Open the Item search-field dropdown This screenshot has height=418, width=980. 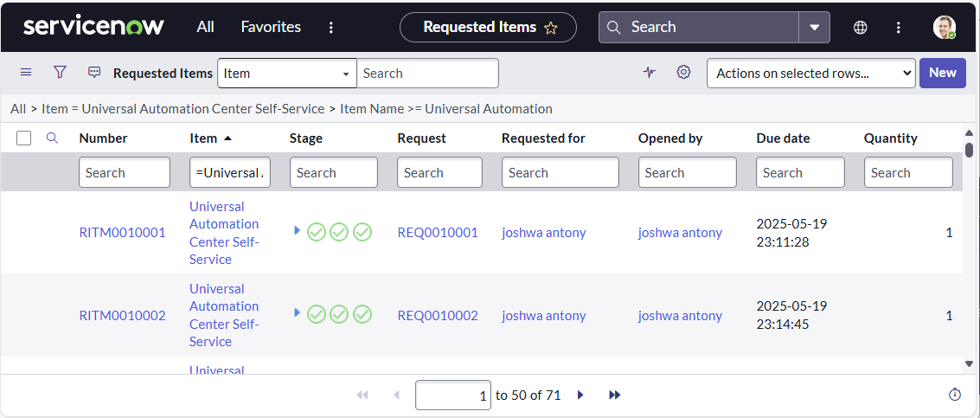[x=287, y=74]
